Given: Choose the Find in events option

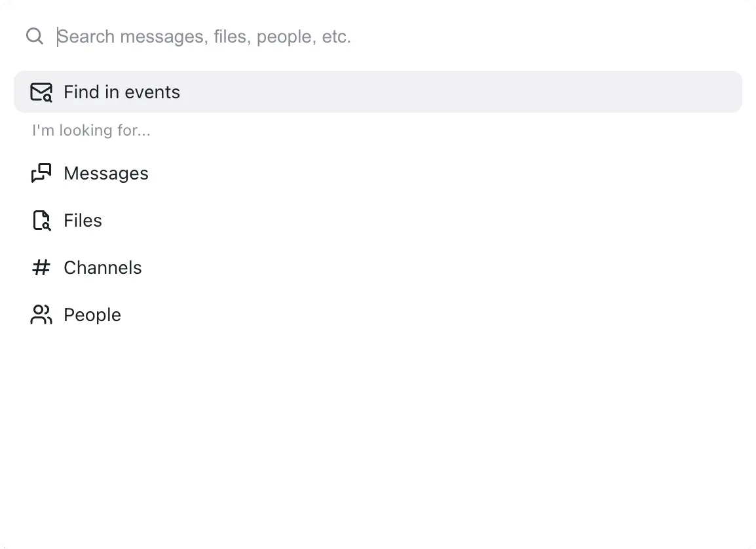Looking at the screenshot, I should 121,92.
